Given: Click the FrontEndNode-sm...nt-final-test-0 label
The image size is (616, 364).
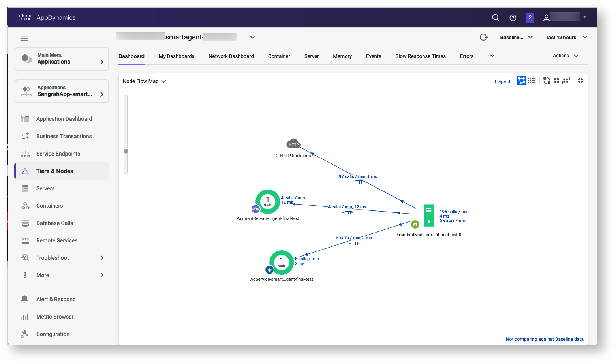Looking at the screenshot, I should [x=429, y=235].
